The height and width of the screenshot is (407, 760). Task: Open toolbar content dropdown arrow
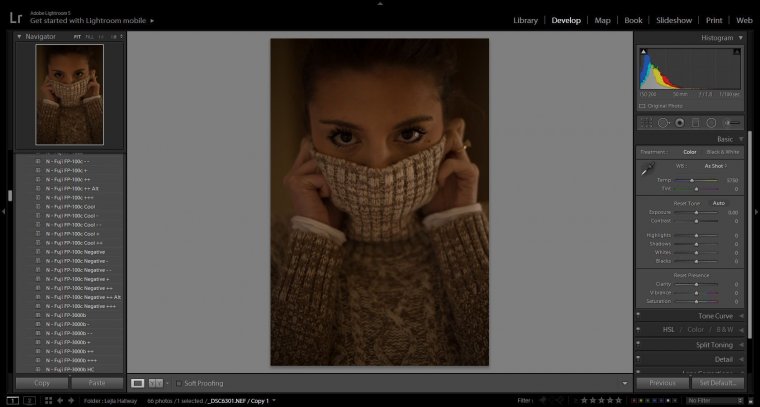tap(625, 383)
